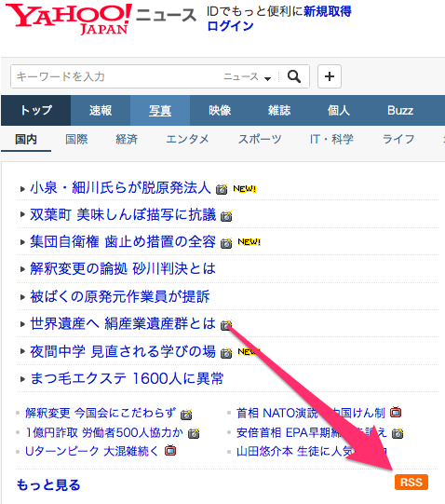Open the エンタメ category
Screen dimensions: 445x504
[187, 139]
